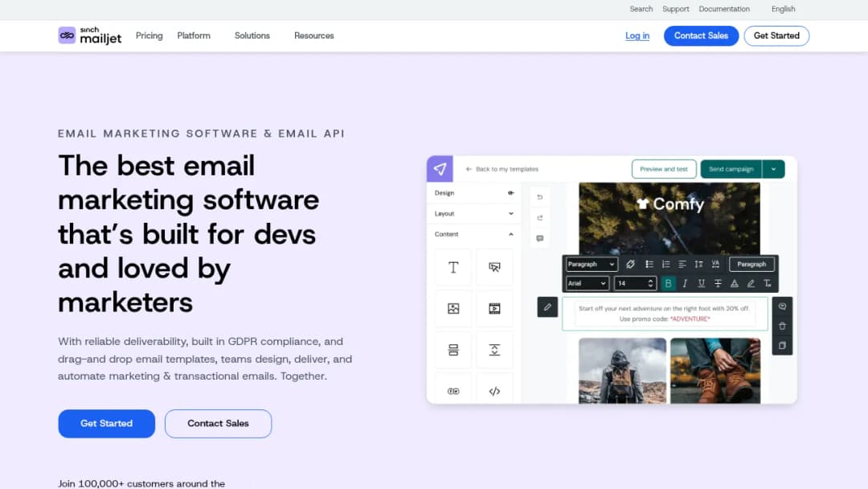The width and height of the screenshot is (868, 489).
Task: Click the trash delete icon for block
Action: 782,327
